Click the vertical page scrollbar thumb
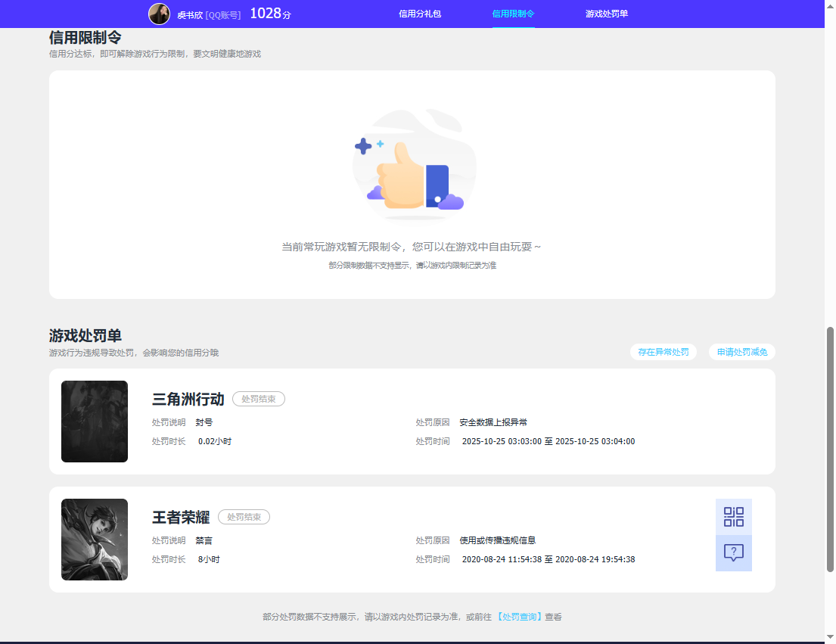The width and height of the screenshot is (836, 644). (x=830, y=450)
